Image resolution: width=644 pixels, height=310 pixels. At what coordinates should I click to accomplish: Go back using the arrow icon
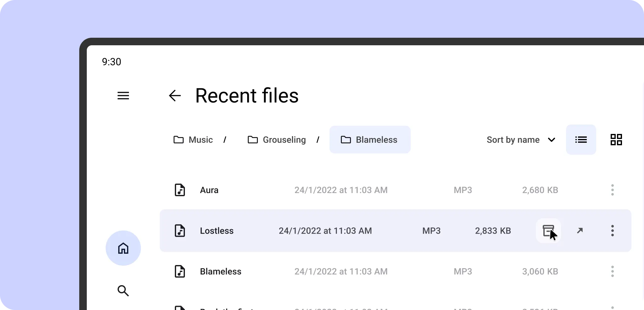(175, 96)
